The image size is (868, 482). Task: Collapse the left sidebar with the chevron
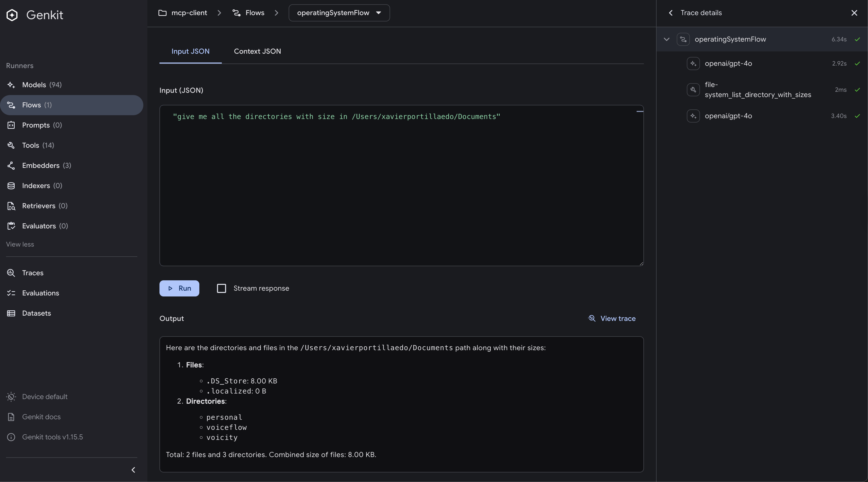coord(133,470)
